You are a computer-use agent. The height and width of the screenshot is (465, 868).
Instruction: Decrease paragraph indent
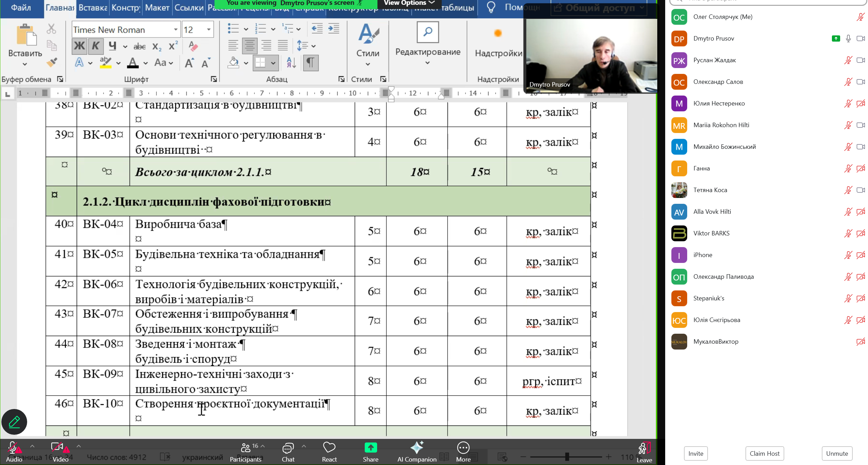point(317,29)
